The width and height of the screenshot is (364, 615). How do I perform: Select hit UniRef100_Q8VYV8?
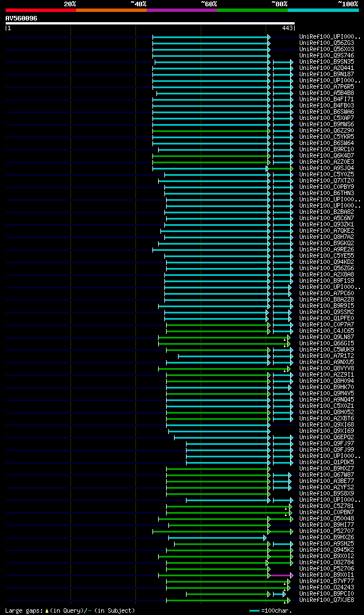pyautogui.click(x=326, y=369)
